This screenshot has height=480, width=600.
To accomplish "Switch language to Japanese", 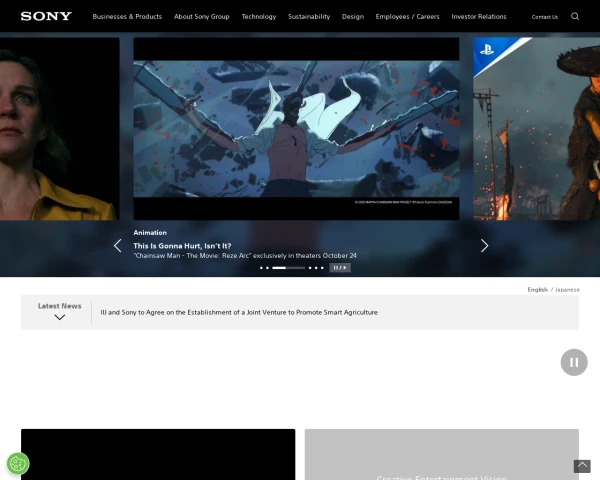I will (567, 290).
